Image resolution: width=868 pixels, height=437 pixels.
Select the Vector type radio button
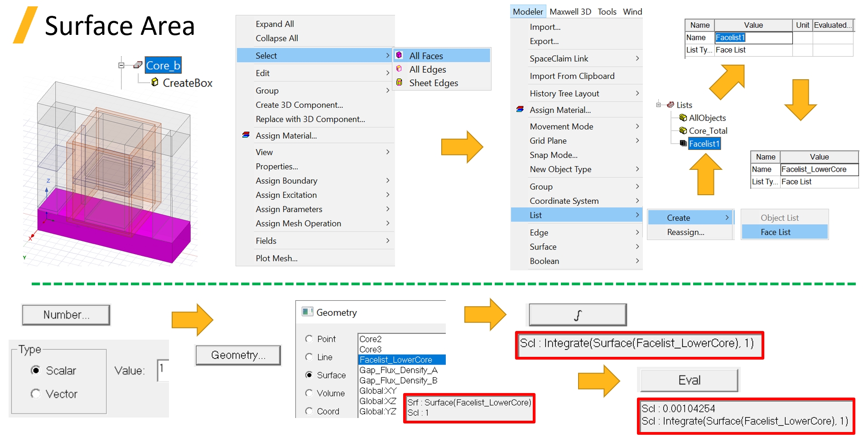pyautogui.click(x=35, y=394)
